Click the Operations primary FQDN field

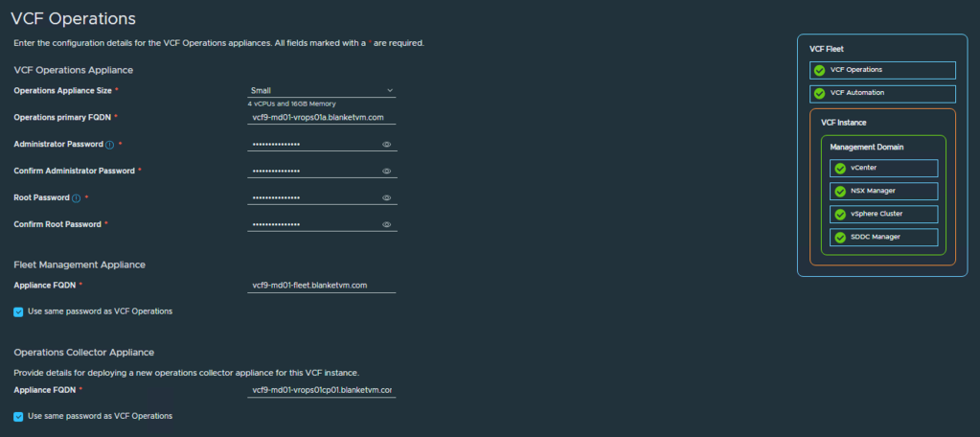pyautogui.click(x=321, y=117)
